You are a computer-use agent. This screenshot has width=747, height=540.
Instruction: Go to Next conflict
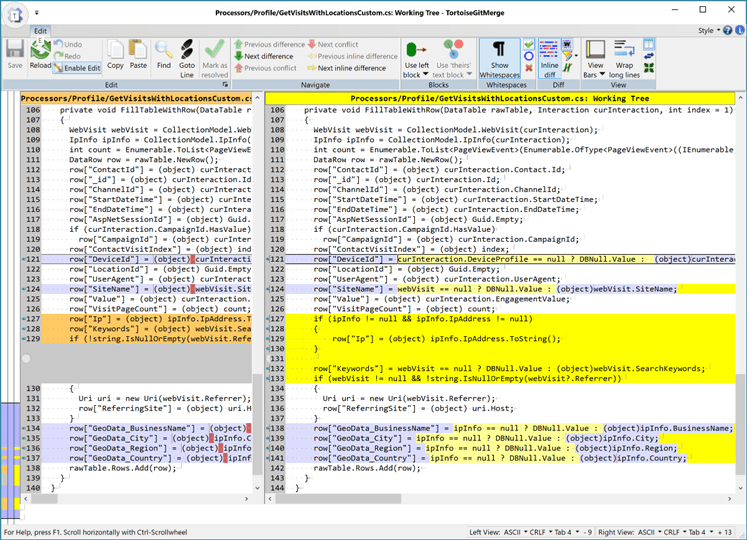(333, 44)
